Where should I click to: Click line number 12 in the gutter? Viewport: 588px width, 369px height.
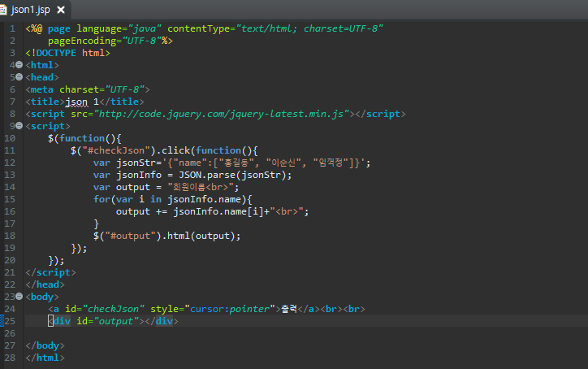(10, 163)
